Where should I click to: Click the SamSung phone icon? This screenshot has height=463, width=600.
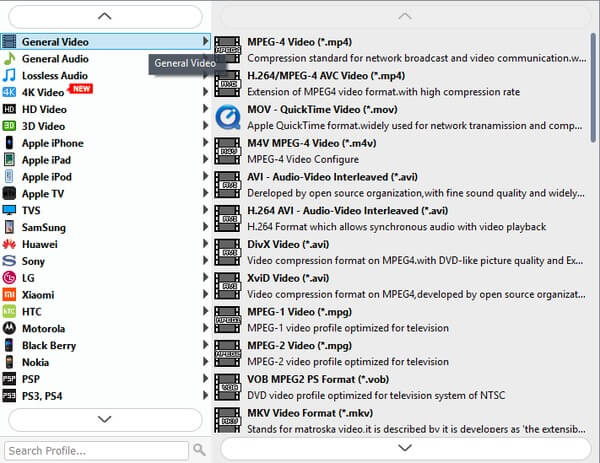pyautogui.click(x=9, y=227)
